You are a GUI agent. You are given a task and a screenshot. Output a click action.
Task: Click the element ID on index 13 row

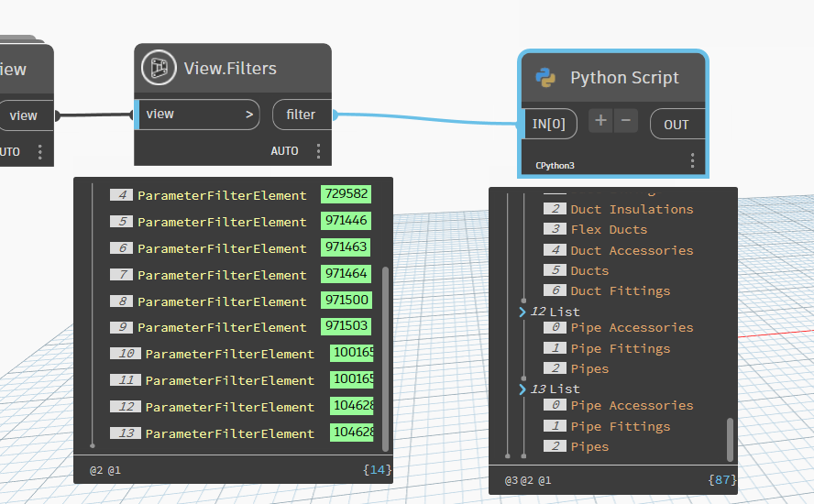[x=351, y=432]
